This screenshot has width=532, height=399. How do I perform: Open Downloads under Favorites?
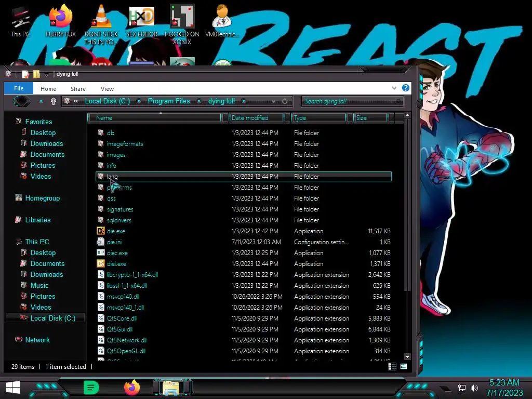(46, 143)
